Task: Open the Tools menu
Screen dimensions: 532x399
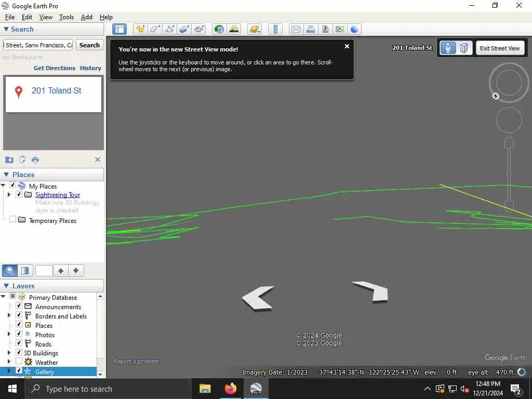Action: pos(66,17)
